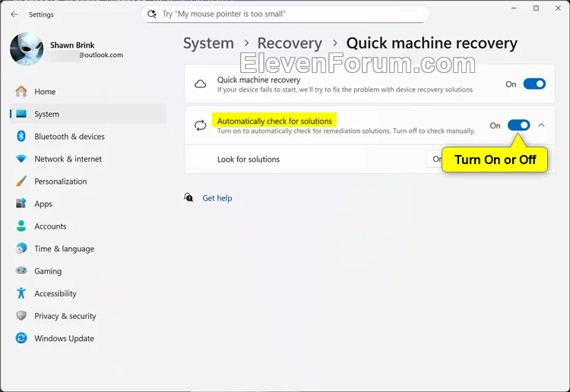The width and height of the screenshot is (570, 392).
Task: Click the Privacy & security shield icon
Action: coord(21,316)
